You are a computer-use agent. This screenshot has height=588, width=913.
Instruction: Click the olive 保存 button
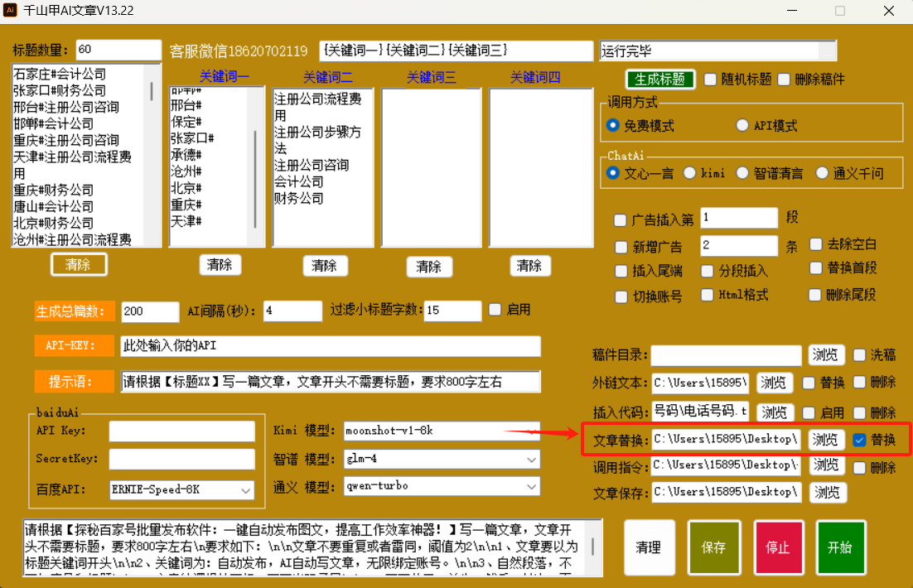pyautogui.click(x=713, y=547)
